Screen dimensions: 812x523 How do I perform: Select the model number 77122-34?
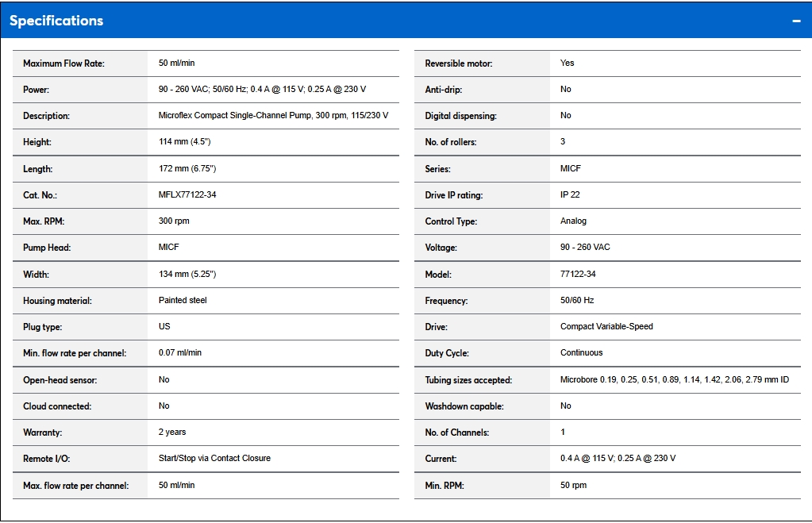pyautogui.click(x=578, y=275)
